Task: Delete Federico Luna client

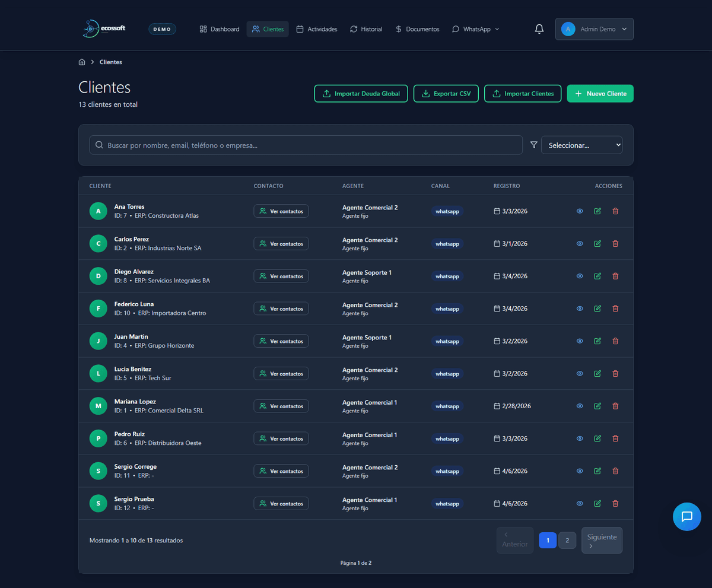Action: tap(615, 309)
